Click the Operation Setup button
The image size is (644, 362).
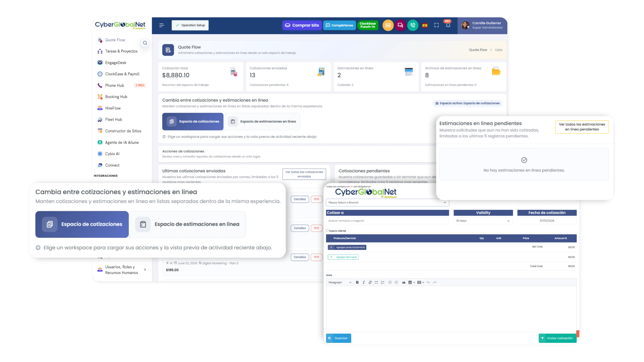(190, 25)
